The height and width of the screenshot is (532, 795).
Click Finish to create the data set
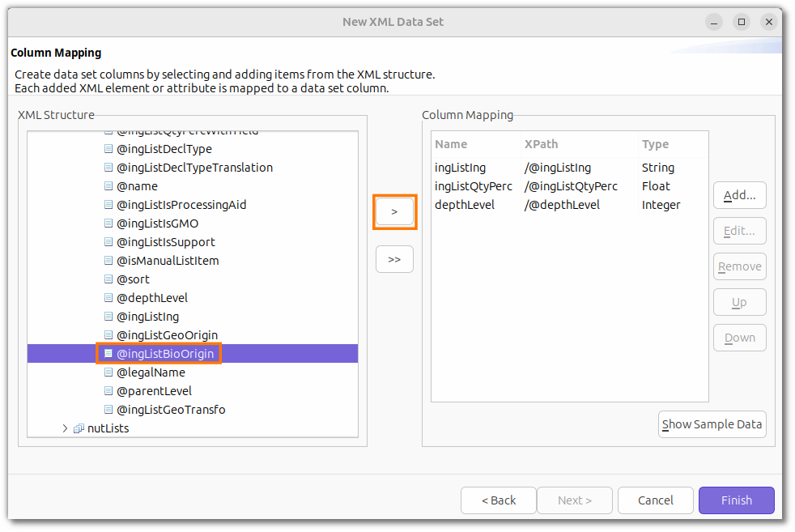coord(736,500)
